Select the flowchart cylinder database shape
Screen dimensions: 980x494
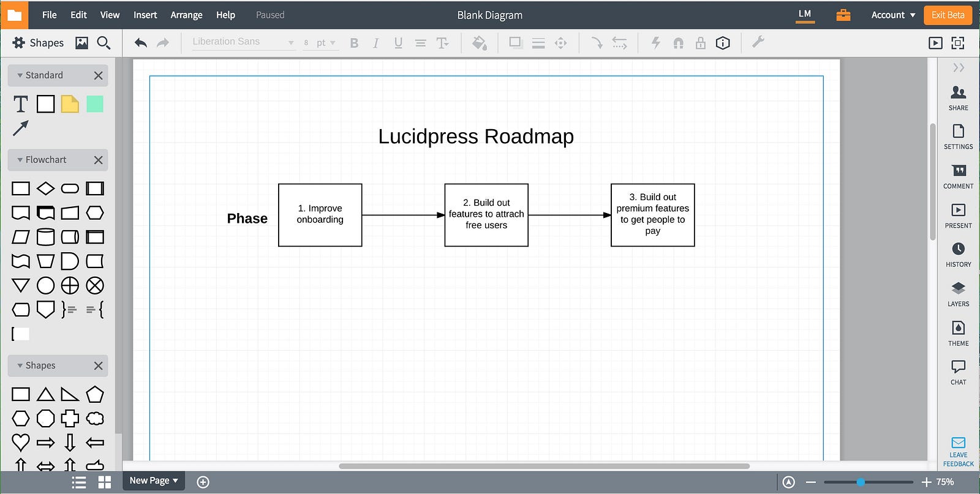point(45,237)
